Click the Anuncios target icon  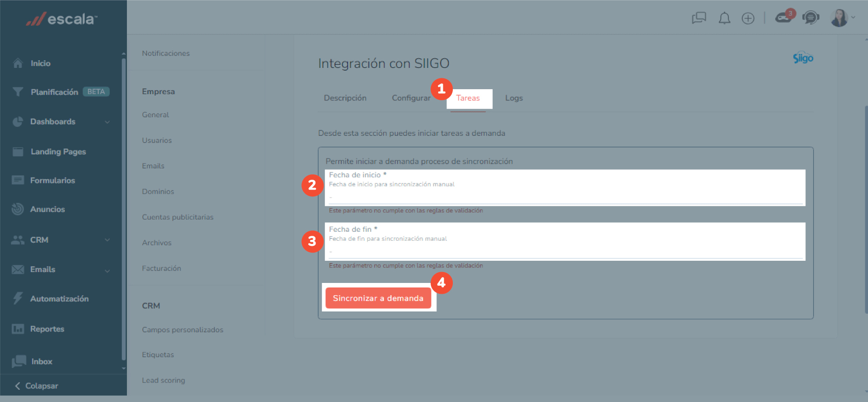(18, 209)
